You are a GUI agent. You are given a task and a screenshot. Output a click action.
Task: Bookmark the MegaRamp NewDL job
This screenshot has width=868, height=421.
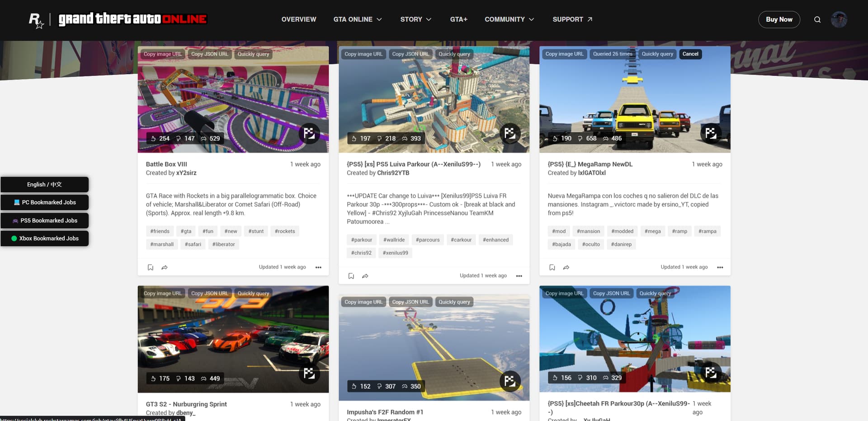552,267
